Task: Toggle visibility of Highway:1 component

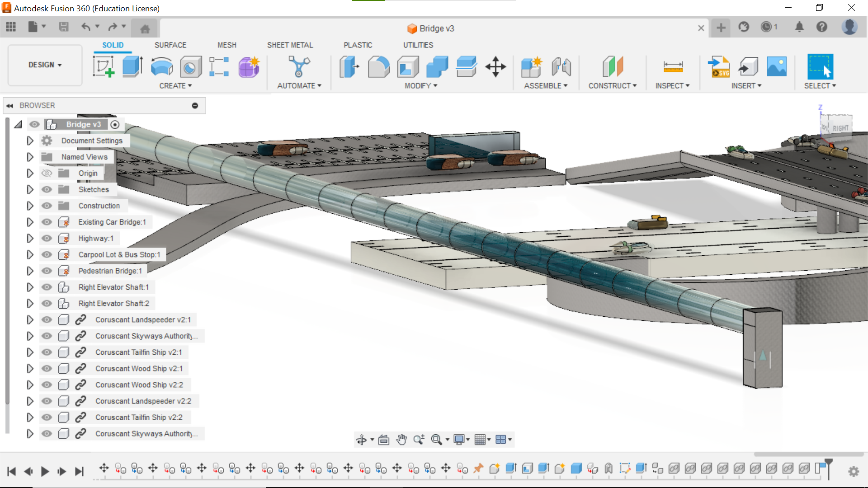Action: (x=47, y=239)
